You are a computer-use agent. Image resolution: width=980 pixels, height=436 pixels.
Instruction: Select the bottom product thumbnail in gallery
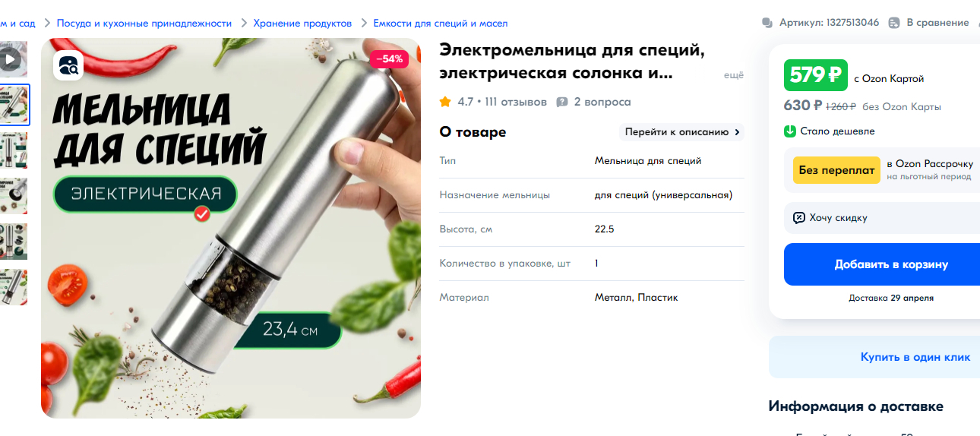[x=14, y=287]
